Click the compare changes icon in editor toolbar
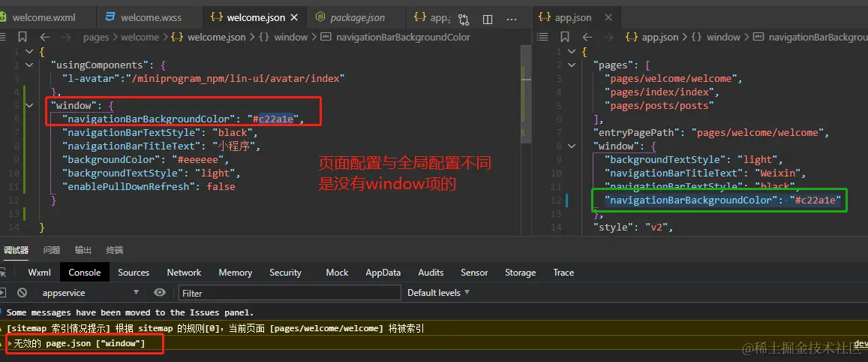The width and height of the screenshot is (868, 362). coord(464,20)
